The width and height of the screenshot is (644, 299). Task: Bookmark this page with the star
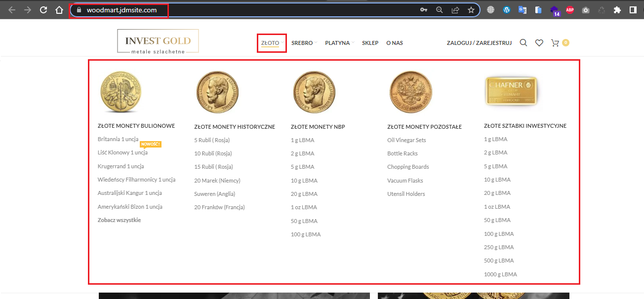pyautogui.click(x=471, y=10)
